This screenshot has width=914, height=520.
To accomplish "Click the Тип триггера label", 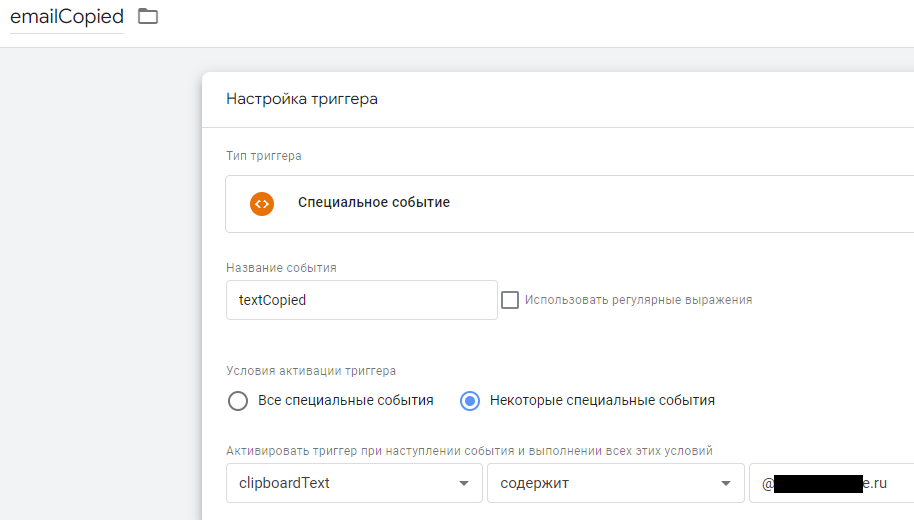I will tap(264, 156).
